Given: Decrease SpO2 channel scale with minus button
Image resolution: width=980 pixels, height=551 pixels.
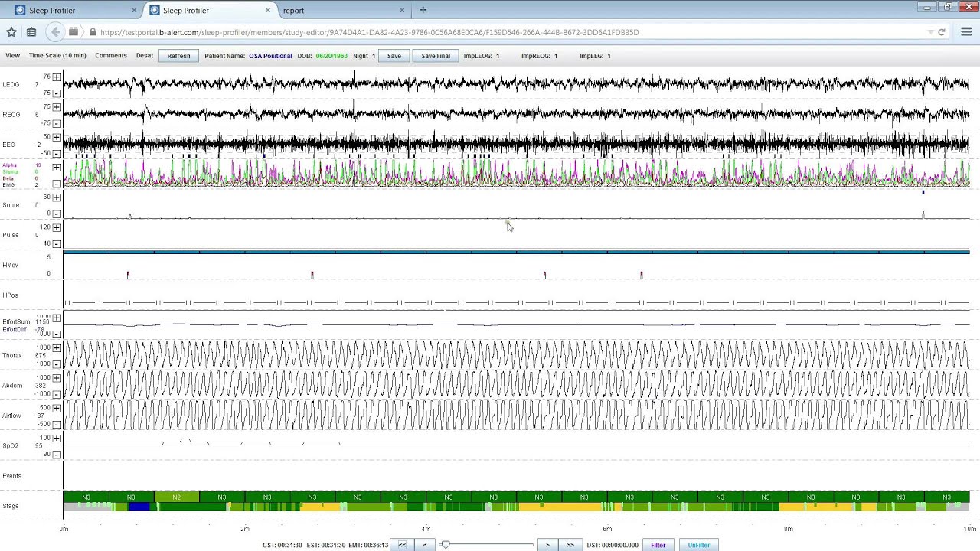Looking at the screenshot, I should (57, 454).
